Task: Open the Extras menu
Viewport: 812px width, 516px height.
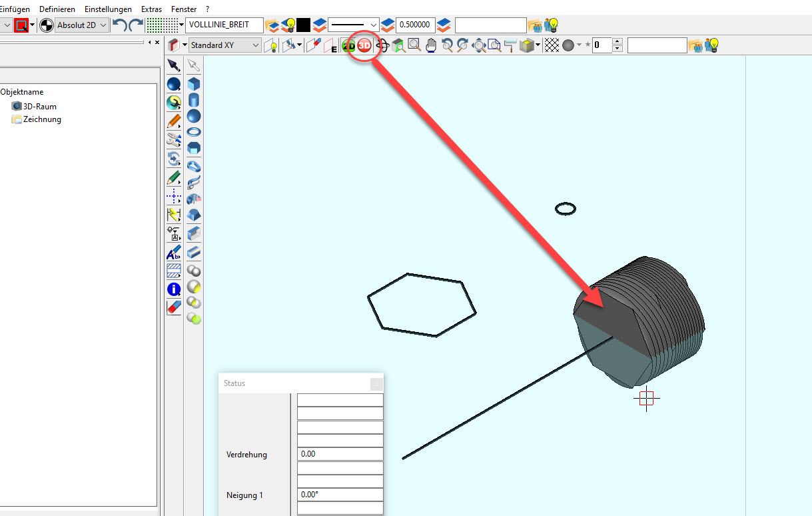Action: pyautogui.click(x=152, y=9)
